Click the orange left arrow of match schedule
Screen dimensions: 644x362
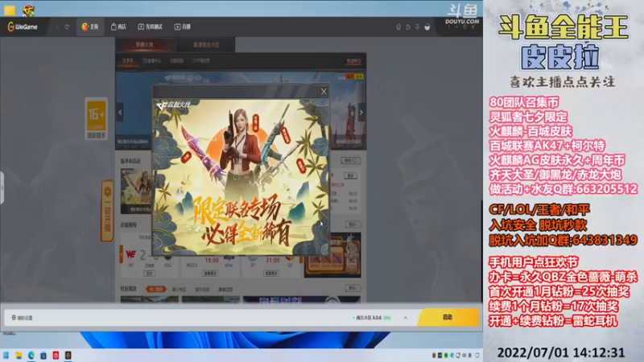tap(122, 254)
